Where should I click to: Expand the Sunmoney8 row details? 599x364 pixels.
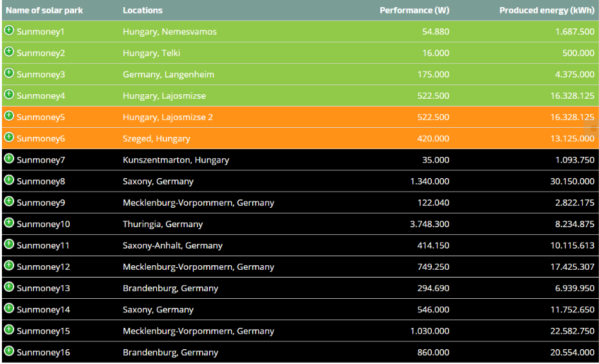pyautogui.click(x=9, y=180)
